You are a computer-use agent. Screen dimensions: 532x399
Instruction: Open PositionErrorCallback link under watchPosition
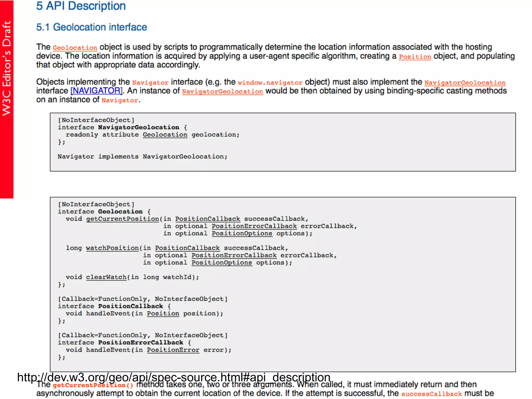tap(234, 255)
